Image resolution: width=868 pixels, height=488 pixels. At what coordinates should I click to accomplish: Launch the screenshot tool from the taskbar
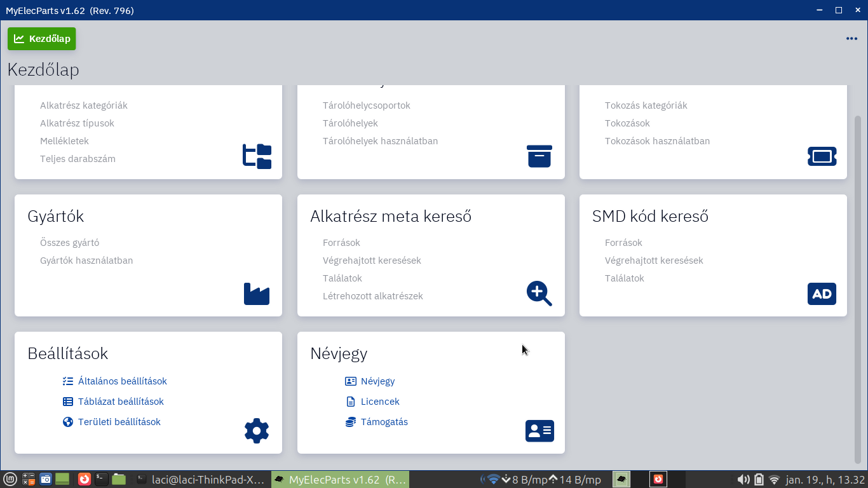tap(46, 480)
